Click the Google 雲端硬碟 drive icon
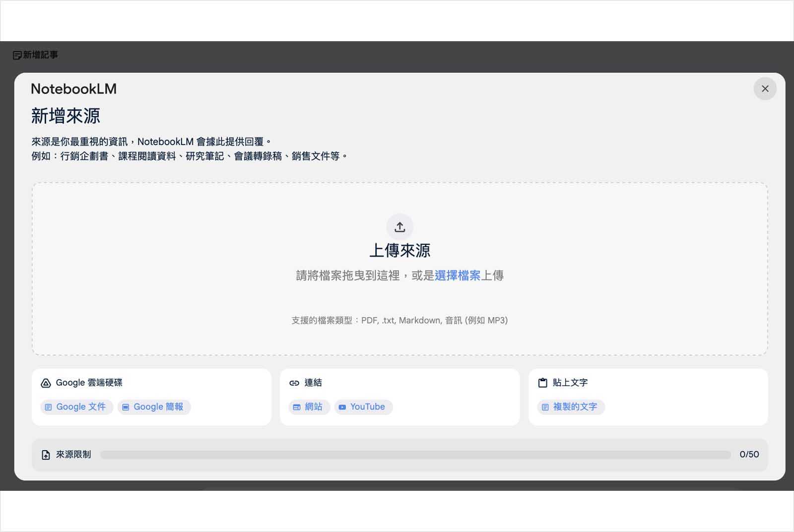 pos(46,383)
